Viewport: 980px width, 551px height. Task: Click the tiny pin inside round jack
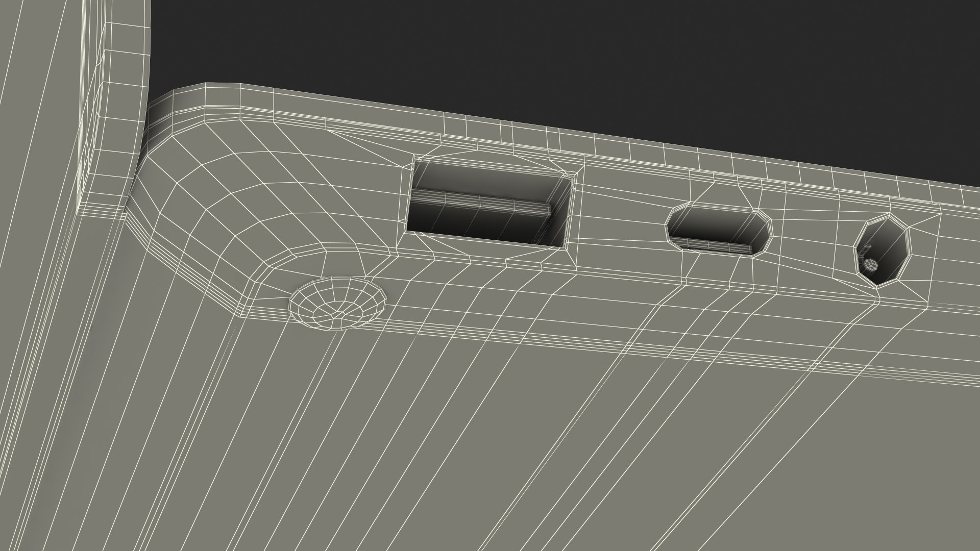pos(871,264)
